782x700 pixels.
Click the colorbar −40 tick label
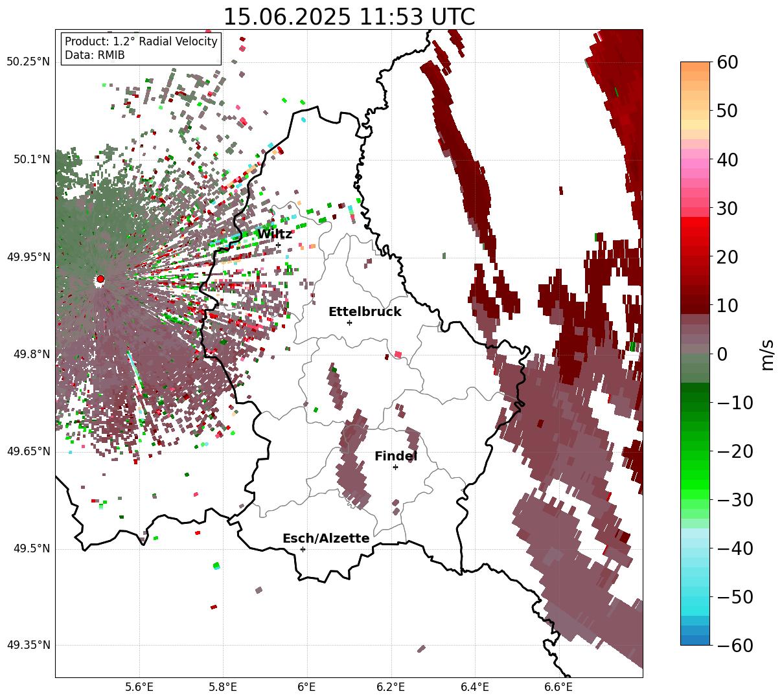[735, 548]
